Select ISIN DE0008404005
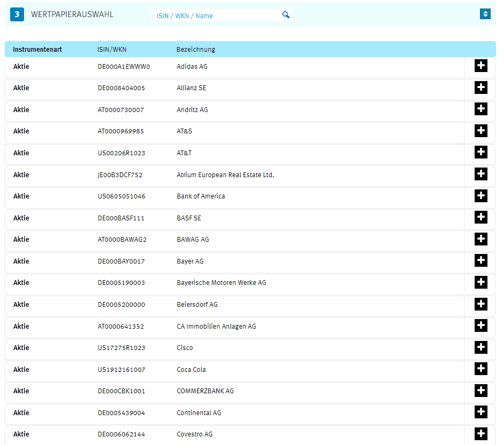Viewport: 504px width, 445px height. (x=121, y=88)
